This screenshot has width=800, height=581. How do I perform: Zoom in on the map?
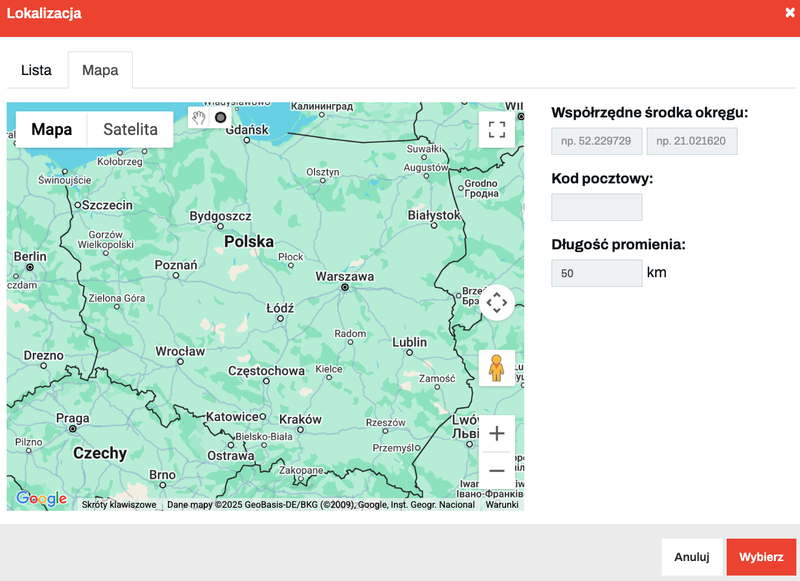pyautogui.click(x=497, y=434)
